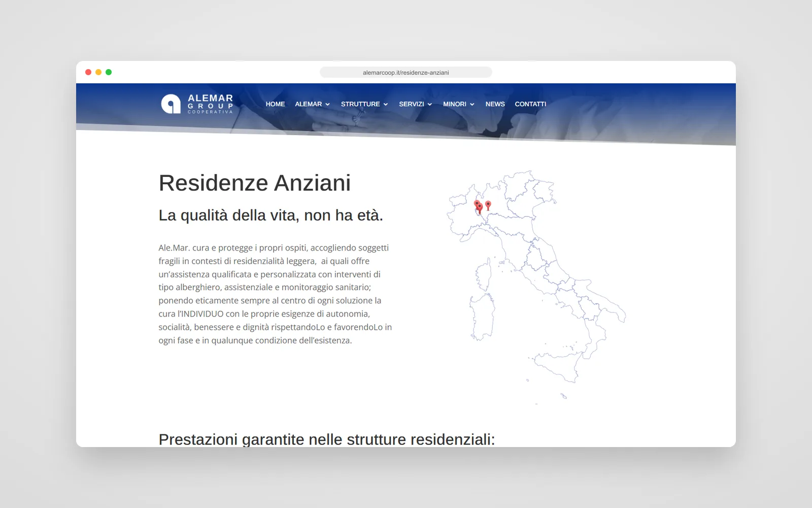Click the rear pin of the overlapping pair
This screenshot has width=812, height=508.
[476, 203]
